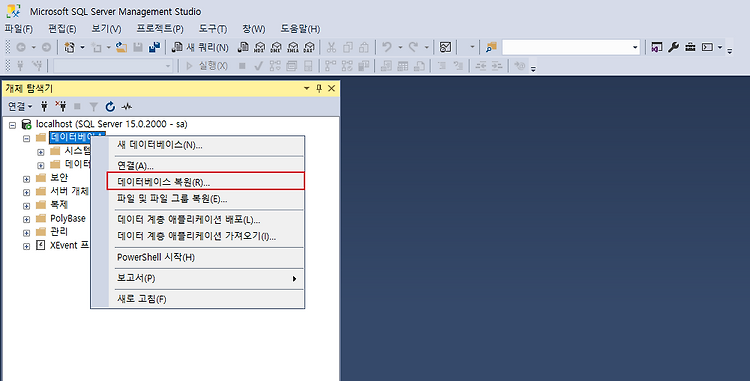Click the 실행(X) execute button
This screenshot has width=750, height=381.
tap(207, 65)
